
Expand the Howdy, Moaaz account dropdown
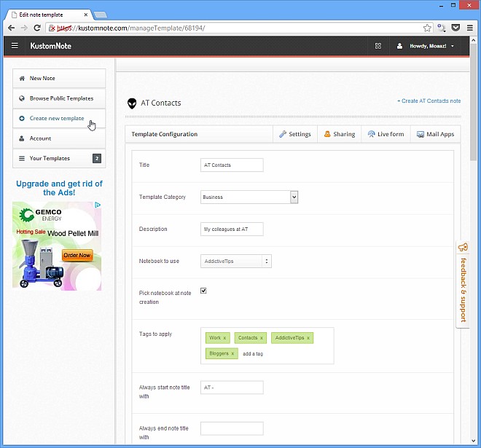pyautogui.click(x=432, y=46)
